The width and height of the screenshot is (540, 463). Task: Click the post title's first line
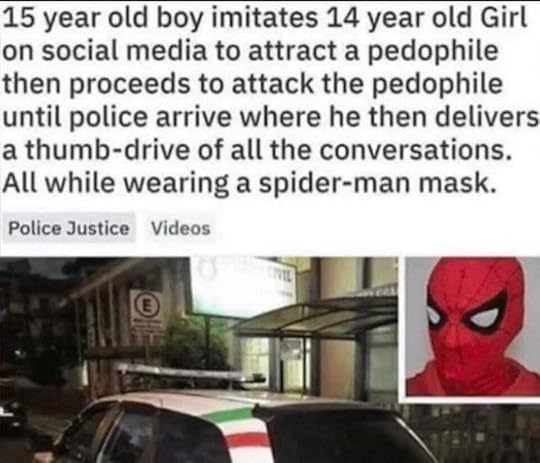click(x=264, y=18)
